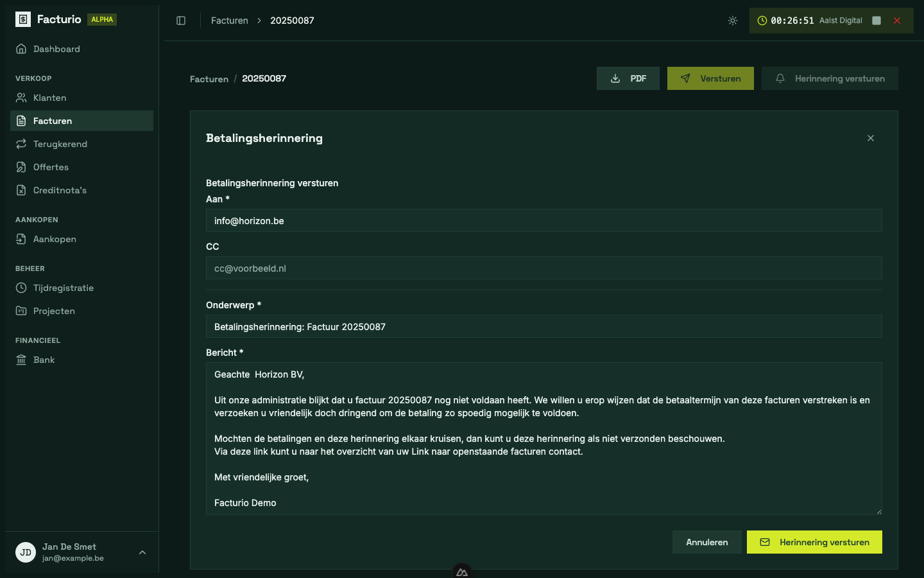Open Klanten in the sidebar
924x578 pixels.
tap(81, 98)
